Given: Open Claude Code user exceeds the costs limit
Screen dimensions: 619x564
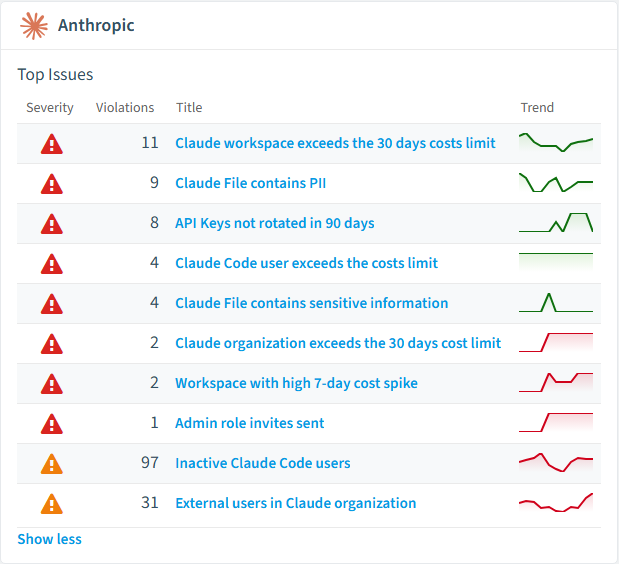Looking at the screenshot, I should [307, 263].
